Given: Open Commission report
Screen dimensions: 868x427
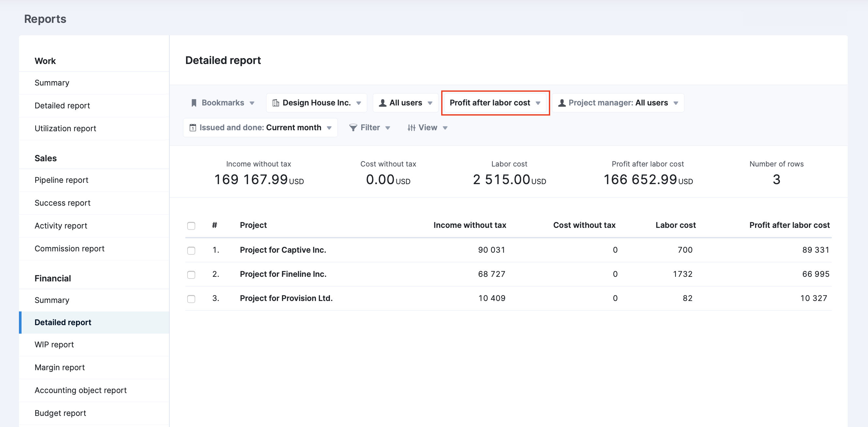Looking at the screenshot, I should pos(94,249).
